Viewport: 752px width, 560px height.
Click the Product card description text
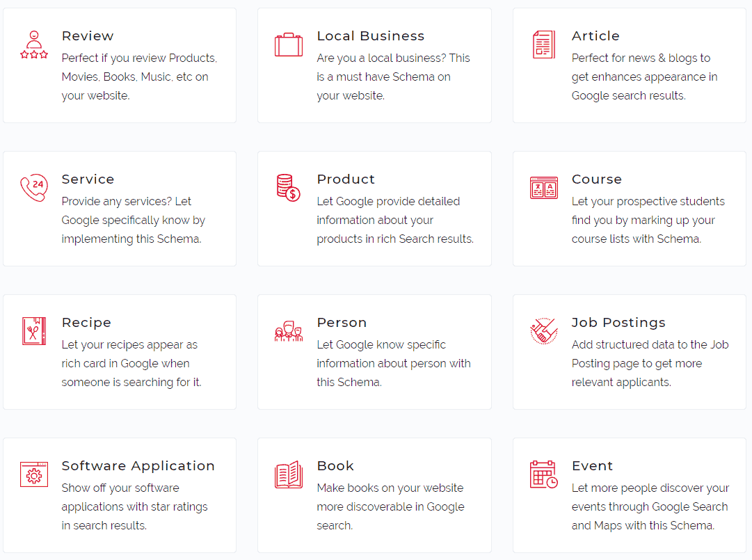394,220
